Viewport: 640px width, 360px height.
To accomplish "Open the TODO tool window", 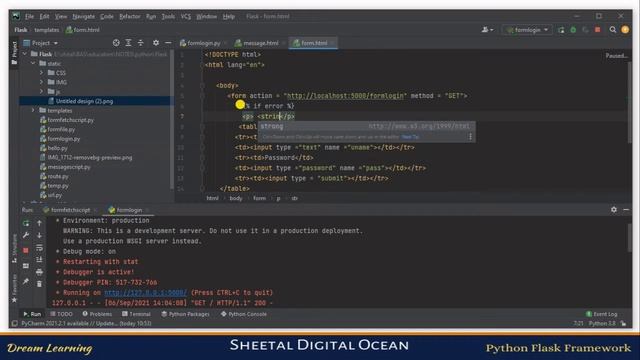I will coord(61,314).
